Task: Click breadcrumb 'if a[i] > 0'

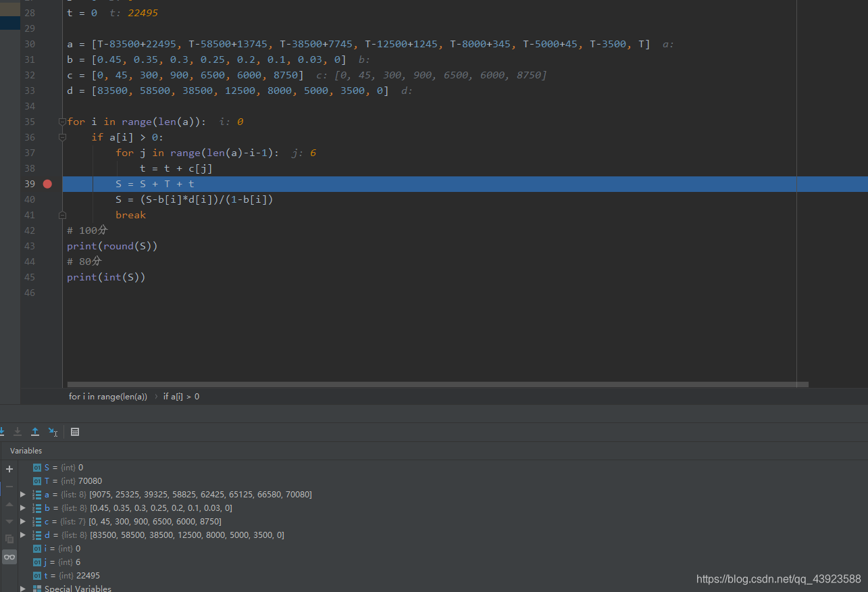Action: pos(181,397)
